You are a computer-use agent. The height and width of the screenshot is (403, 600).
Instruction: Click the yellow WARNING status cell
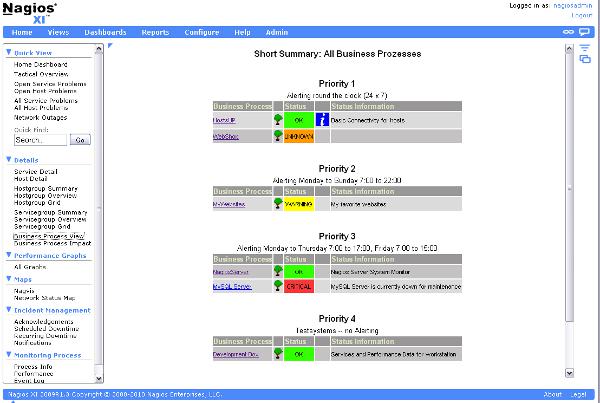299,204
